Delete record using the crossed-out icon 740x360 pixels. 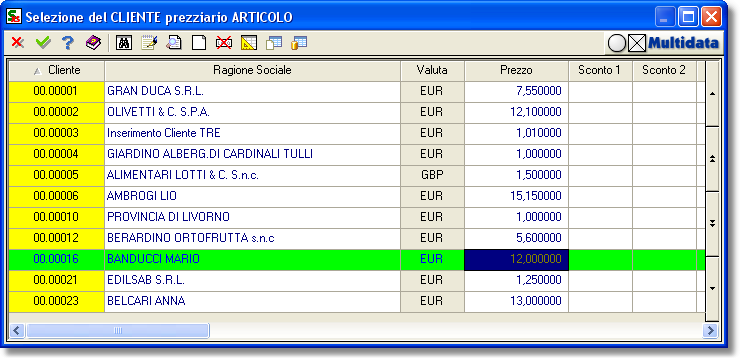(x=224, y=43)
